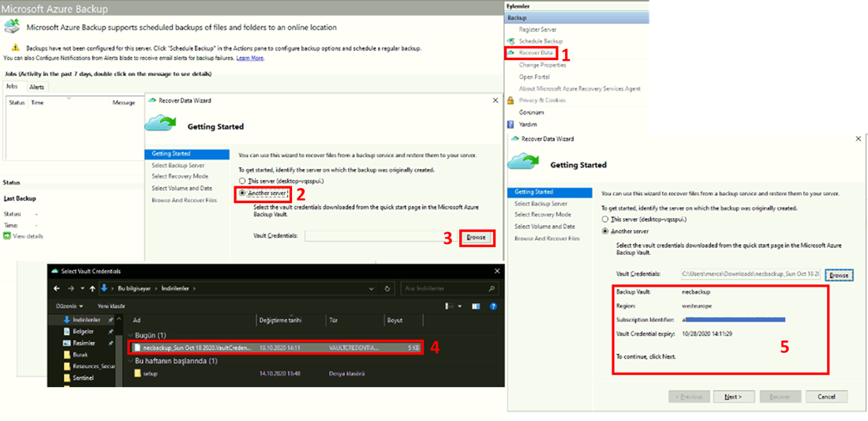Open file dialog help question icon
This screenshot has width=868, height=421.
pyautogui.click(x=493, y=306)
